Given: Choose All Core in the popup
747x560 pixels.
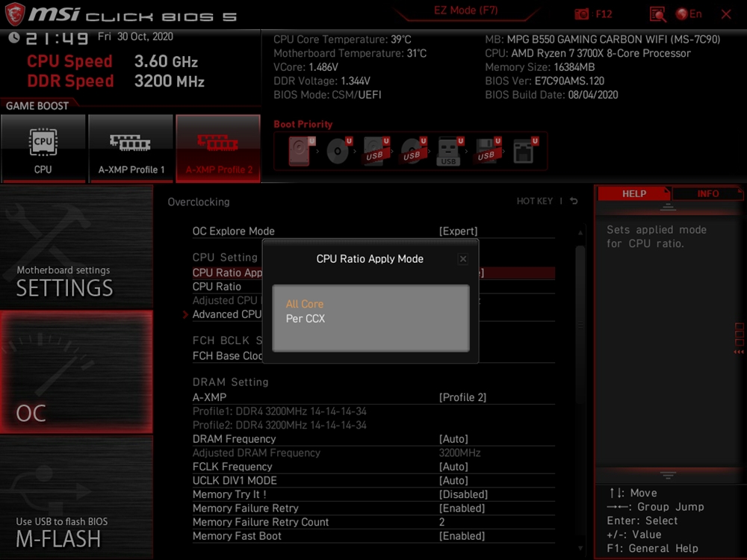Looking at the screenshot, I should click(x=305, y=304).
